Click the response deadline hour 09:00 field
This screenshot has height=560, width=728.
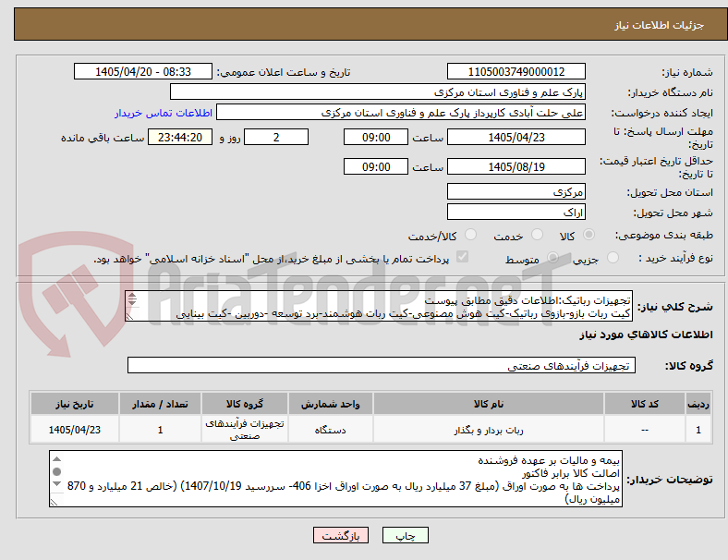[376, 137]
